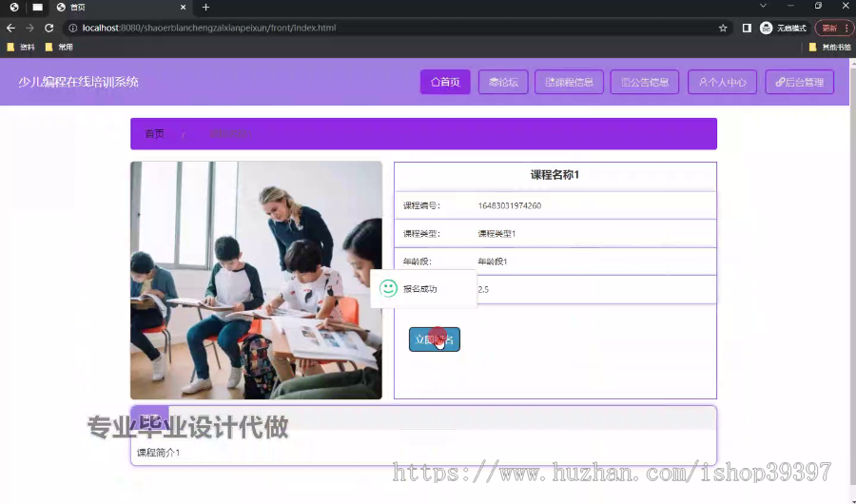Open the 公告信息 navigation item

coord(645,82)
